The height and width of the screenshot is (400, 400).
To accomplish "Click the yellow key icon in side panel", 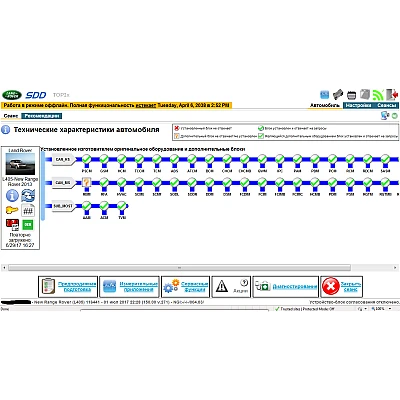I will coord(12,210).
